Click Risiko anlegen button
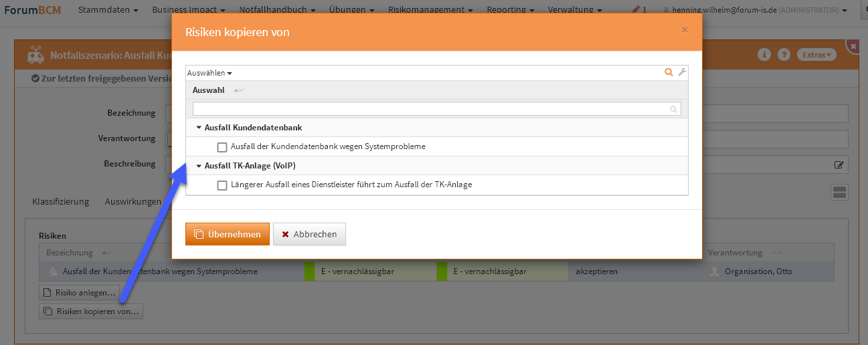The width and height of the screenshot is (868, 345). pyautogui.click(x=80, y=293)
